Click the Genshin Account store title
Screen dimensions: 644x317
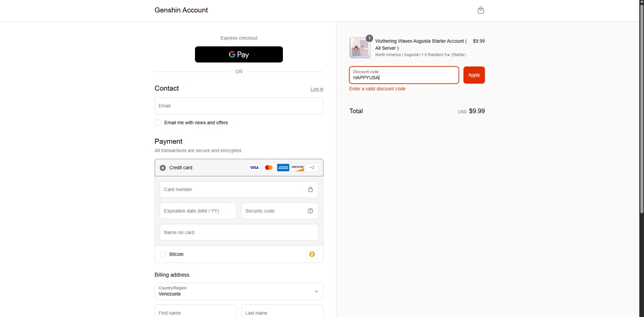click(x=181, y=10)
